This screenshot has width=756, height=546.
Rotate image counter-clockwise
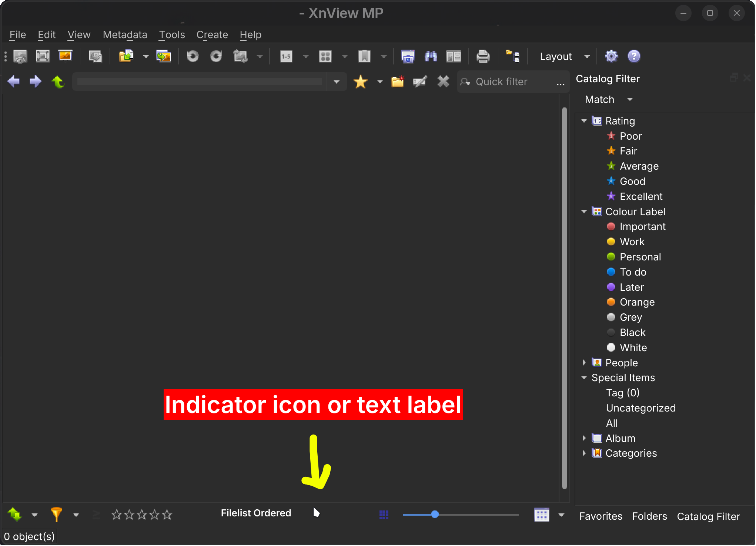[x=193, y=56]
